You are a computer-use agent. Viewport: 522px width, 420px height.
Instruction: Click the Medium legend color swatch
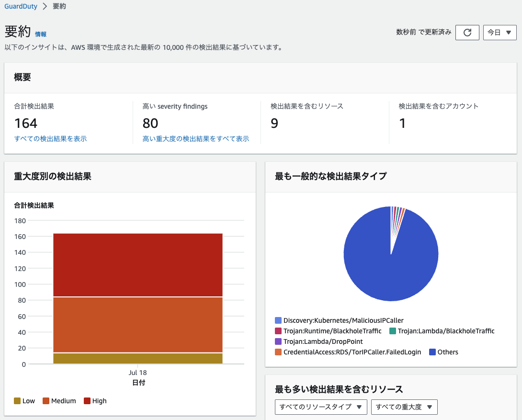point(46,401)
